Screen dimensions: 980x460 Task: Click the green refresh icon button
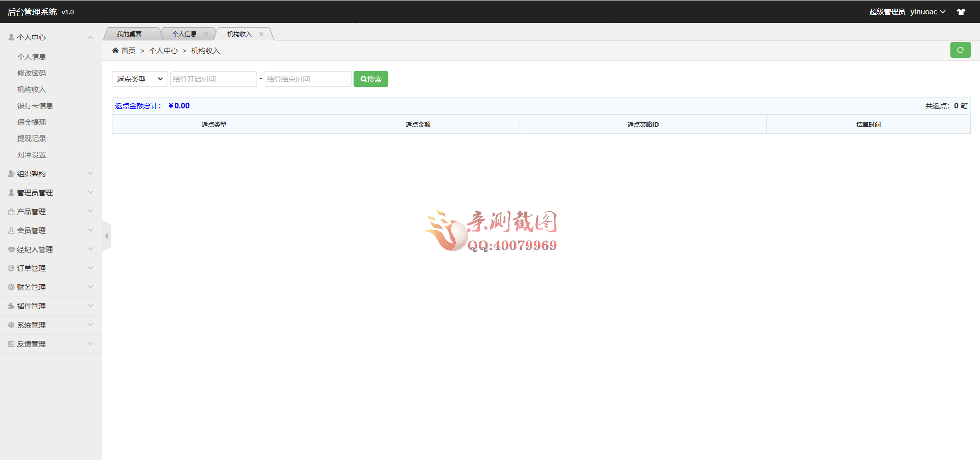point(960,50)
